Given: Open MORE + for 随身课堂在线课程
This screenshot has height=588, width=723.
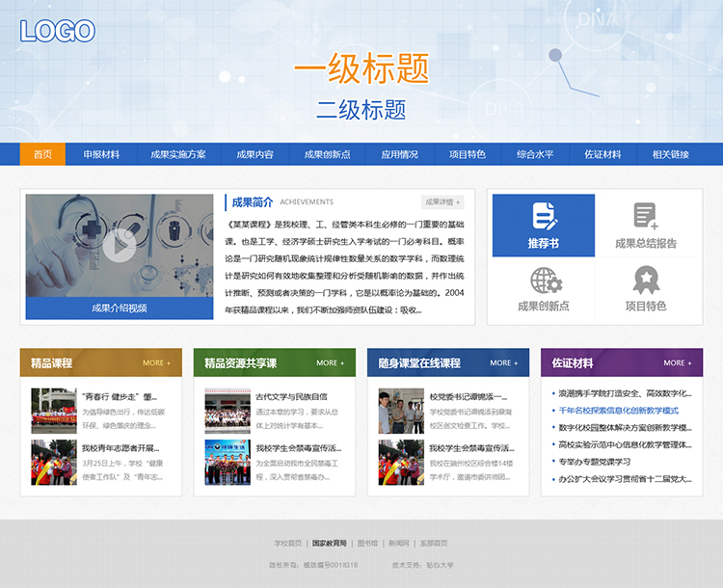Looking at the screenshot, I should click(503, 363).
